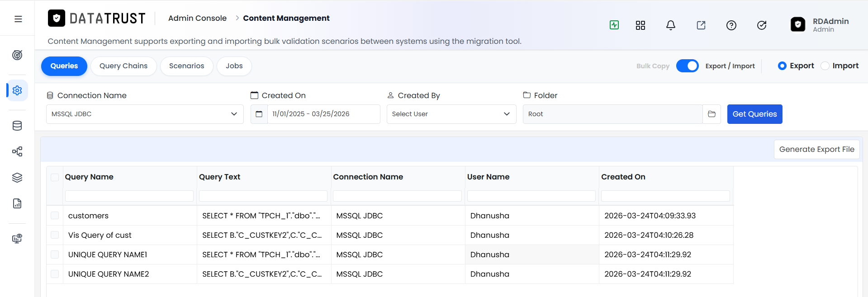This screenshot has width=868, height=297.
Task: Focus the Query Name filter box
Action: pyautogui.click(x=129, y=196)
